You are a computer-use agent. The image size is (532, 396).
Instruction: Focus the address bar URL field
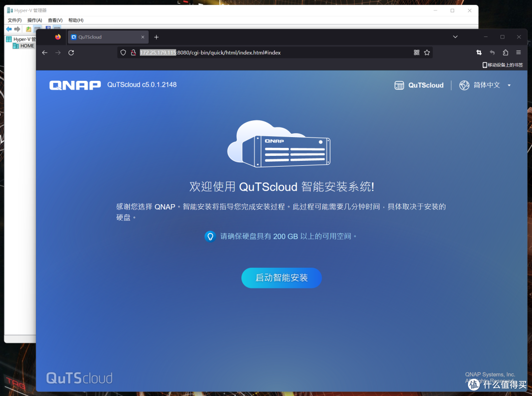(x=275, y=53)
